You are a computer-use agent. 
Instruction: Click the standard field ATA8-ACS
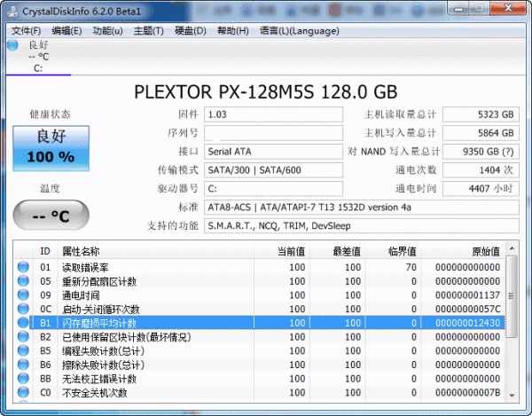point(362,207)
